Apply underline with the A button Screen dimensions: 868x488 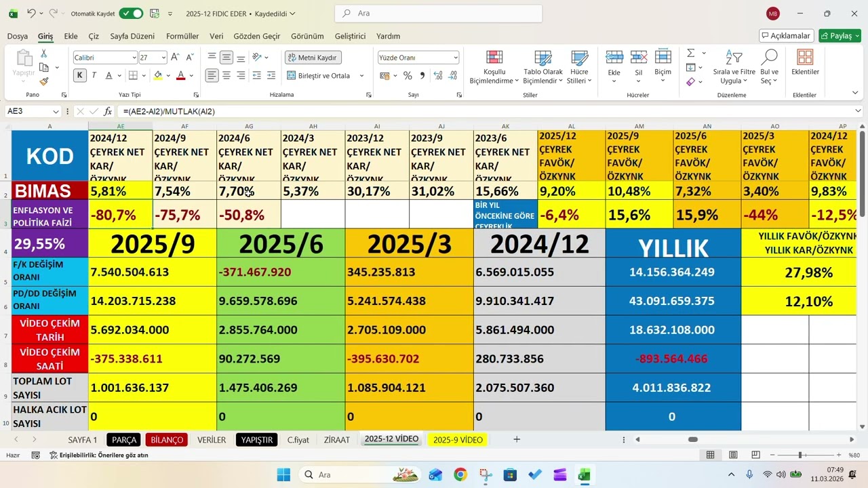click(x=110, y=75)
